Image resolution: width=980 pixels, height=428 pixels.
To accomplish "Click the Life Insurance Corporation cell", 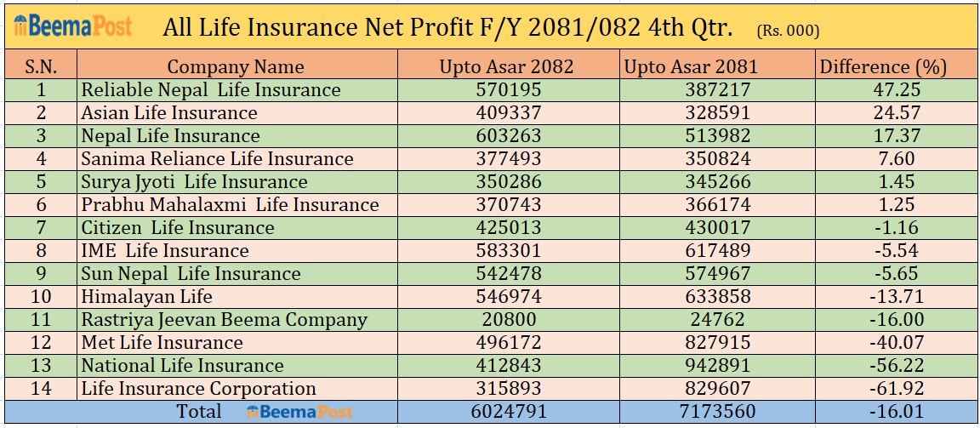I will pyautogui.click(x=198, y=389).
